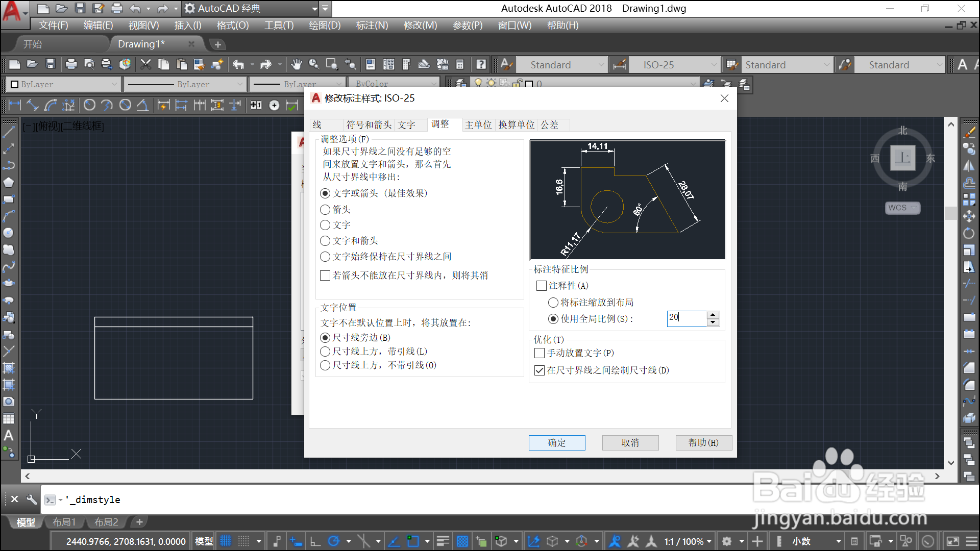The height and width of the screenshot is (551, 980).
Task: Open workspace switching gear in status bar
Action: pos(727,541)
